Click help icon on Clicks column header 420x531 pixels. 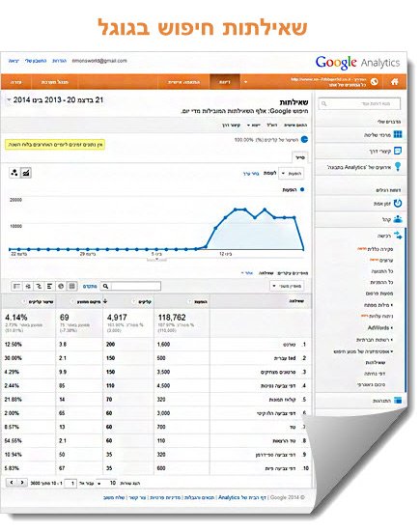[134, 302]
